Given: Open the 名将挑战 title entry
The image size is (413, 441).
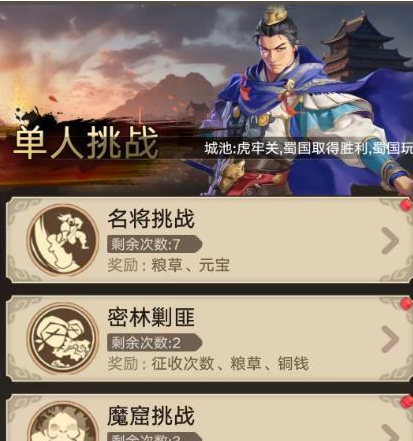Looking at the screenshot, I should (151, 219).
